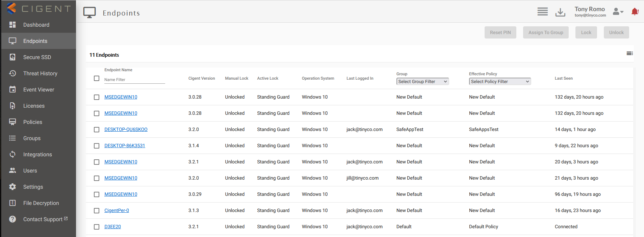Click the hamburger list icon in header
This screenshot has width=644, height=237.
tap(542, 12)
